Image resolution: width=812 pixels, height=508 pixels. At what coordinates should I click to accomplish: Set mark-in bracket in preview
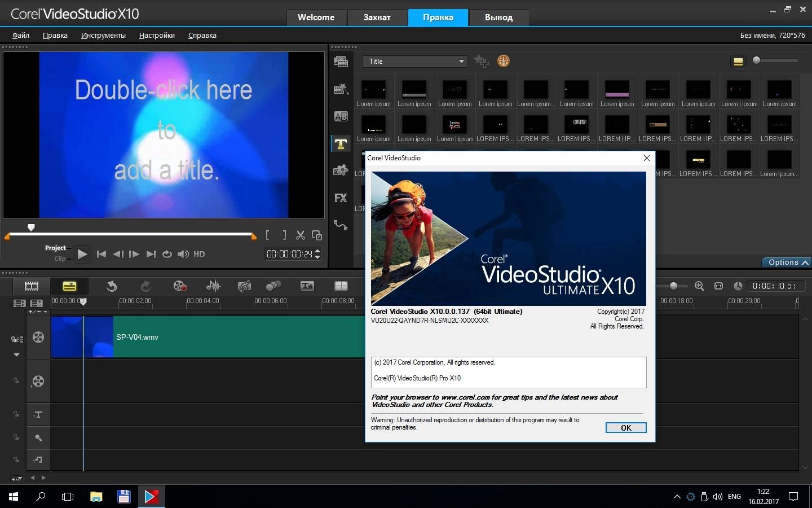coord(267,235)
